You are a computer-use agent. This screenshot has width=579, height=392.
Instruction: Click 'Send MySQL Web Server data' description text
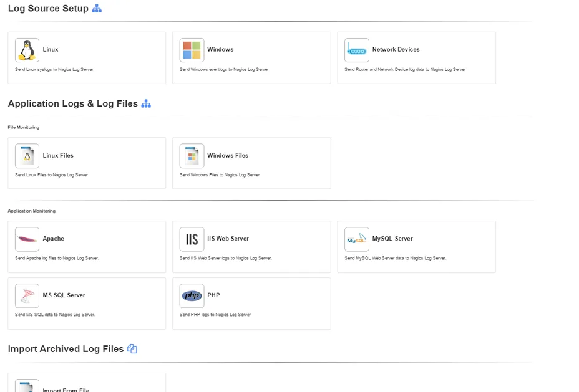[396, 258]
